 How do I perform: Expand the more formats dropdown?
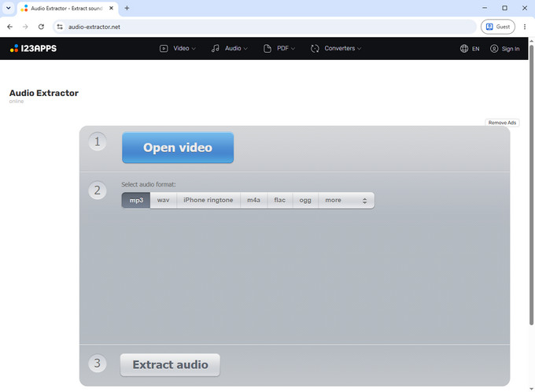coord(346,200)
